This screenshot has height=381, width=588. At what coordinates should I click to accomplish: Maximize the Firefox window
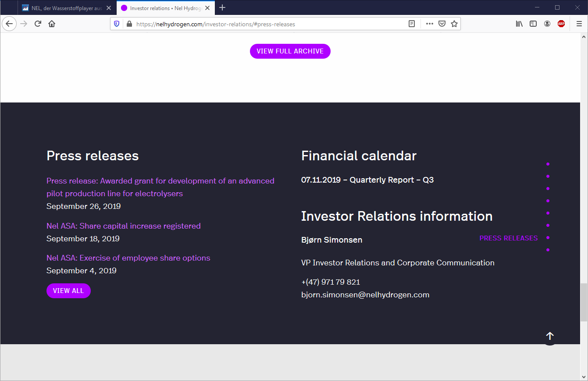557,7
